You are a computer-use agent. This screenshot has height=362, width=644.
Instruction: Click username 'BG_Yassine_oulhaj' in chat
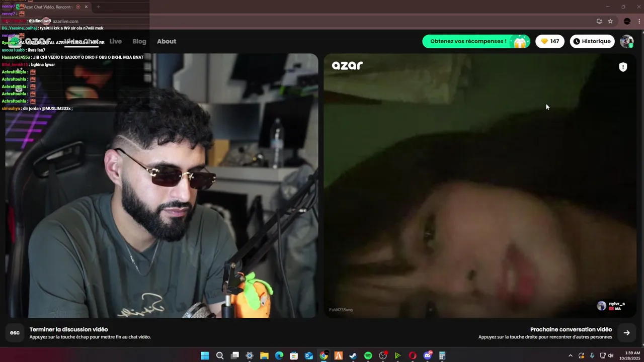[19, 28]
